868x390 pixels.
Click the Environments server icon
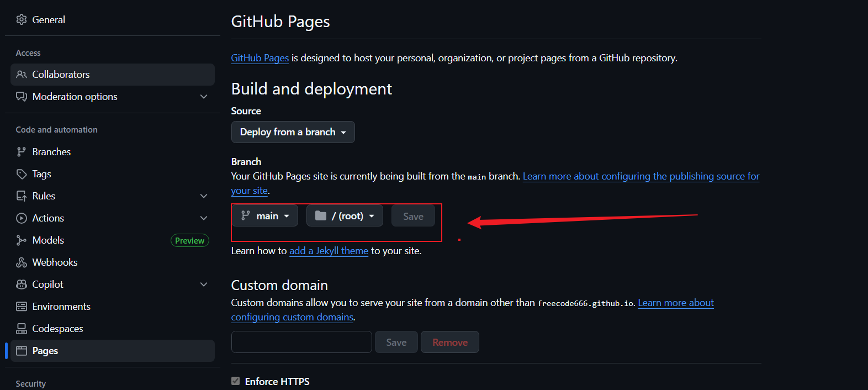coord(22,307)
